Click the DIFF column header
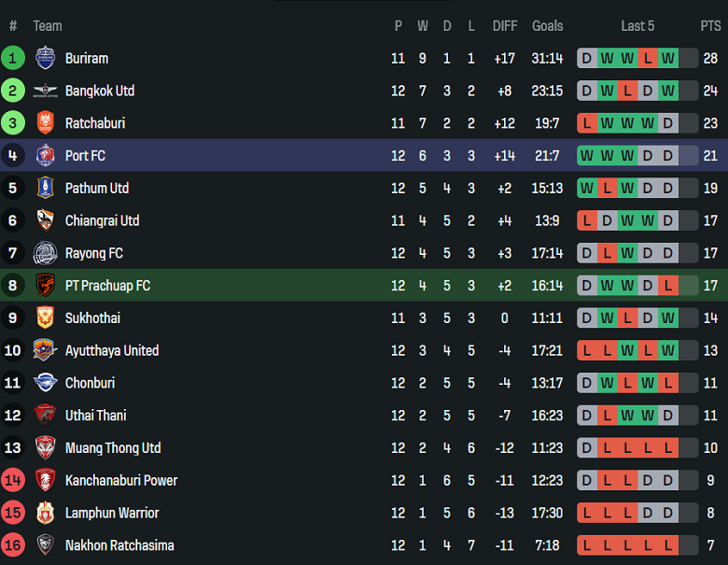Viewport: 728px width, 565px height. coord(505,26)
